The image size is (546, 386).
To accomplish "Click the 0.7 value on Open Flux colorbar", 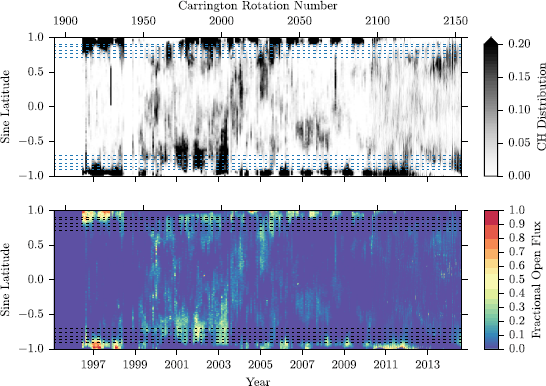I will coord(516,252).
